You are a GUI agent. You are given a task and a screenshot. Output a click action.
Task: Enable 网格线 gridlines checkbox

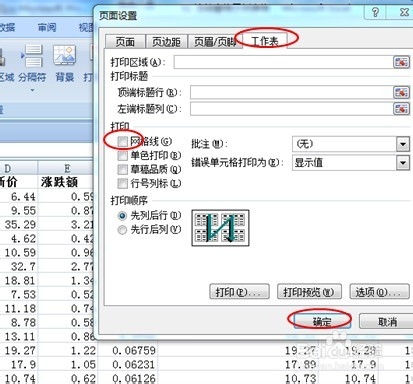[x=122, y=142]
